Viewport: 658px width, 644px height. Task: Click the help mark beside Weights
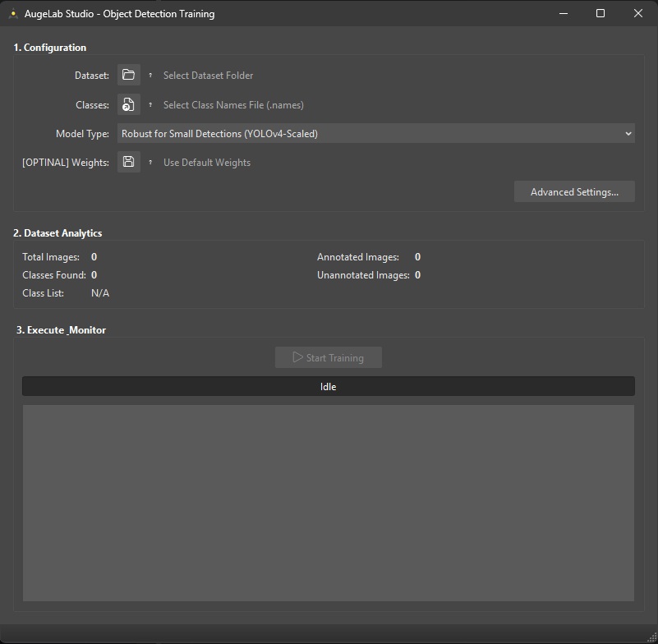(150, 162)
